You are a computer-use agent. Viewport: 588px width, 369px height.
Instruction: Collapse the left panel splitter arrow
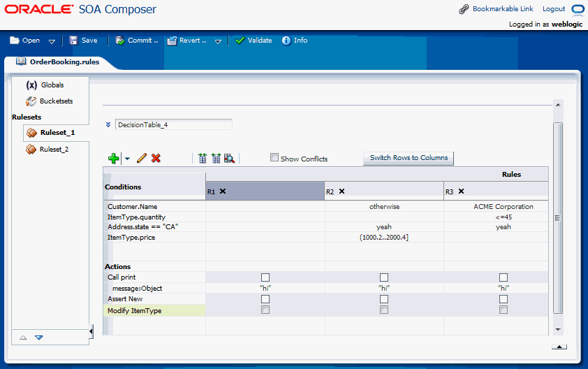pos(91,331)
